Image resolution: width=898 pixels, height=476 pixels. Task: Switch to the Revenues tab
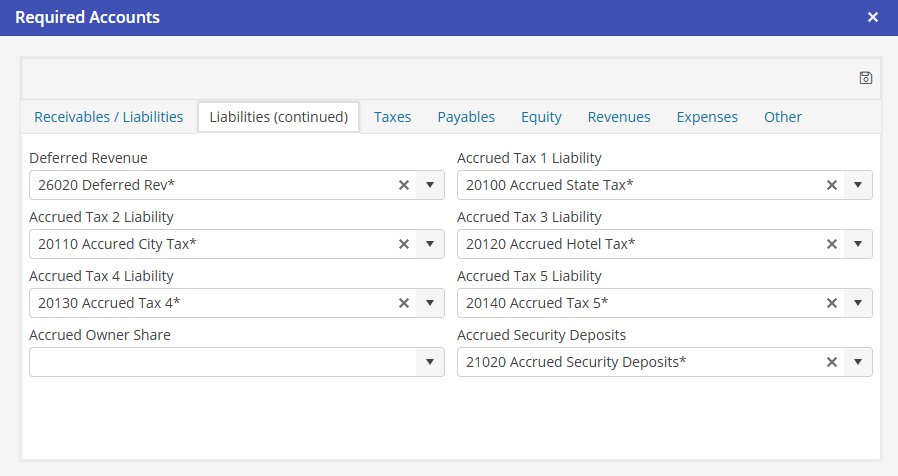click(619, 117)
